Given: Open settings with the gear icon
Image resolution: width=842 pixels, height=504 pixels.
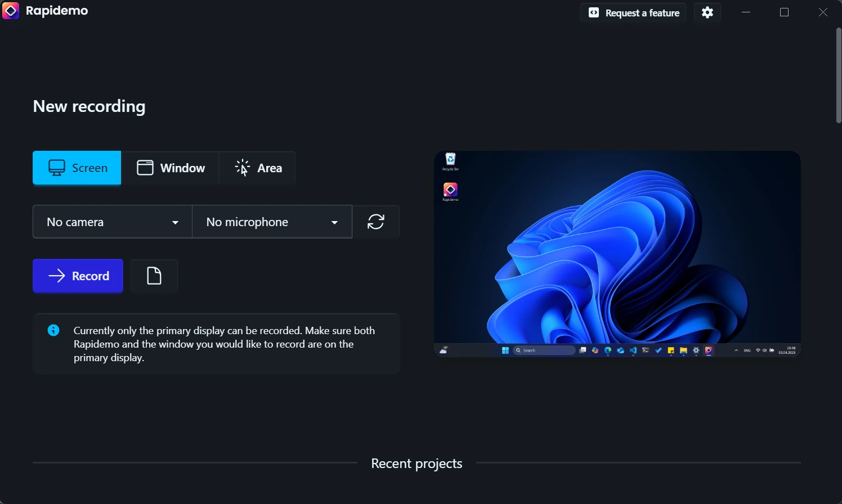Looking at the screenshot, I should [x=707, y=12].
